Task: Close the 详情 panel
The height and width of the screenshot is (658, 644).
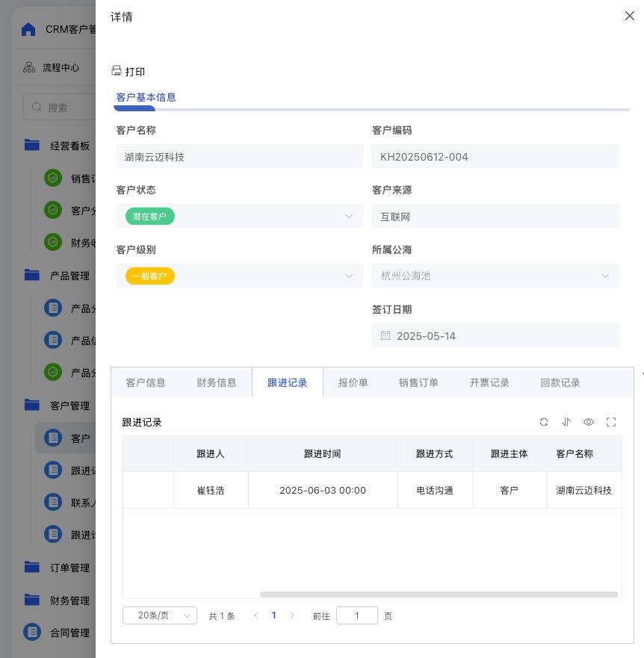Action: (629, 16)
